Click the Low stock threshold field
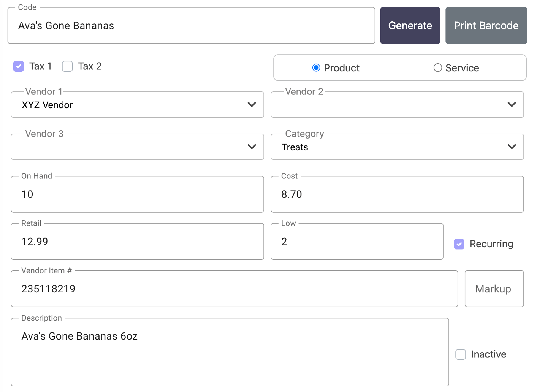Image resolution: width=535 pixels, height=392 pixels. [357, 241]
